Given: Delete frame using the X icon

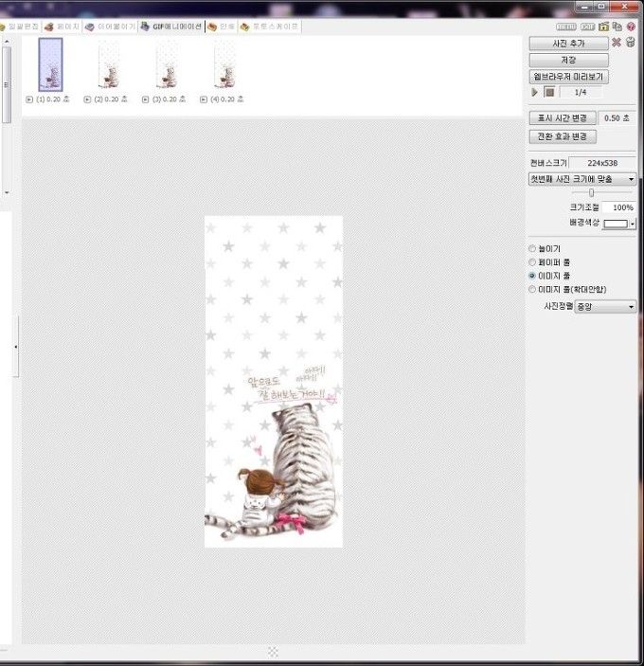Looking at the screenshot, I should 617,43.
